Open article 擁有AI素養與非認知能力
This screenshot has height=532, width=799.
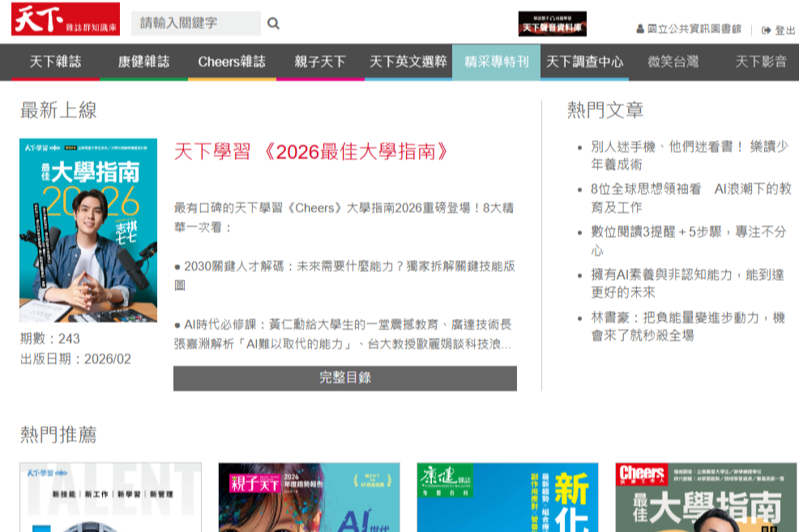pos(687,283)
